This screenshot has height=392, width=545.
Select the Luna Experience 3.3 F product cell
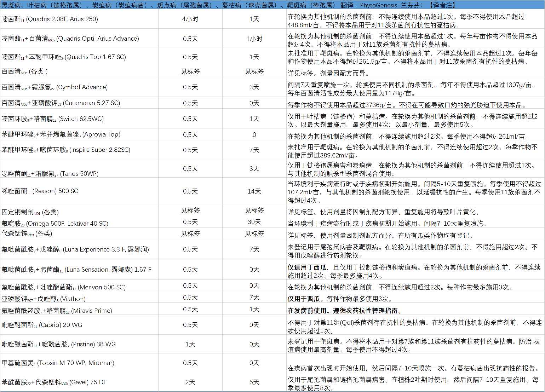click(x=79, y=249)
